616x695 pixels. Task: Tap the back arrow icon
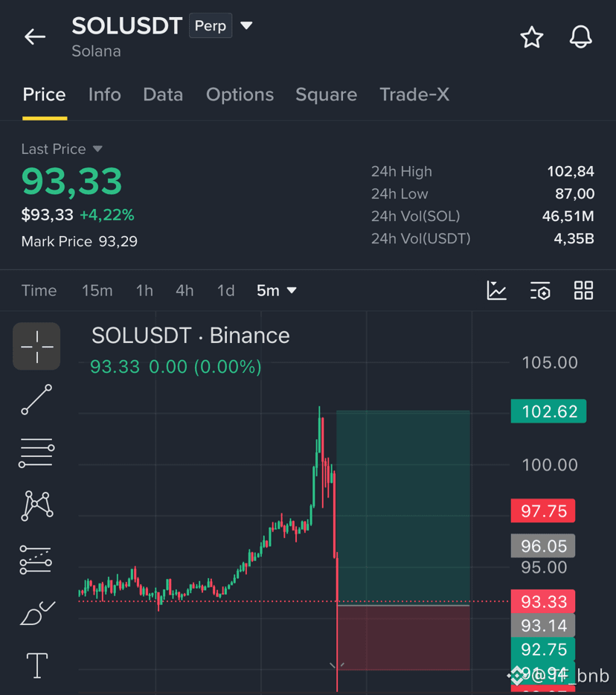point(35,36)
